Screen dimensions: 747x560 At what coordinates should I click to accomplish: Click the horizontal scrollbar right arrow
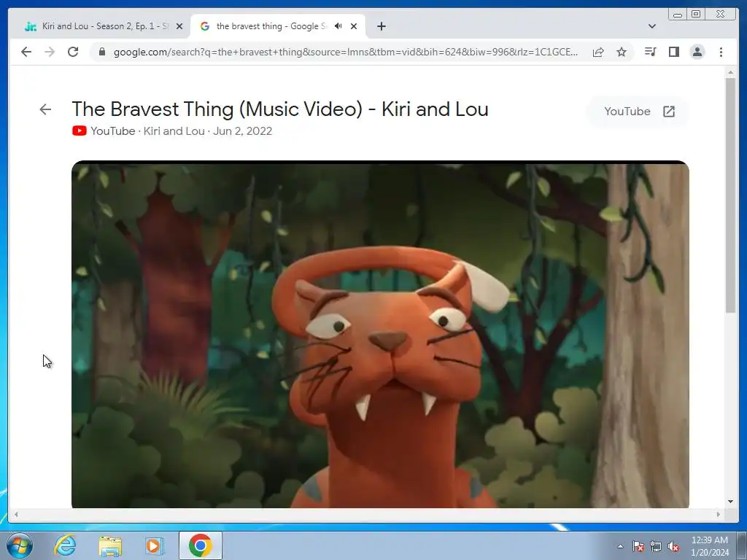coord(719,514)
